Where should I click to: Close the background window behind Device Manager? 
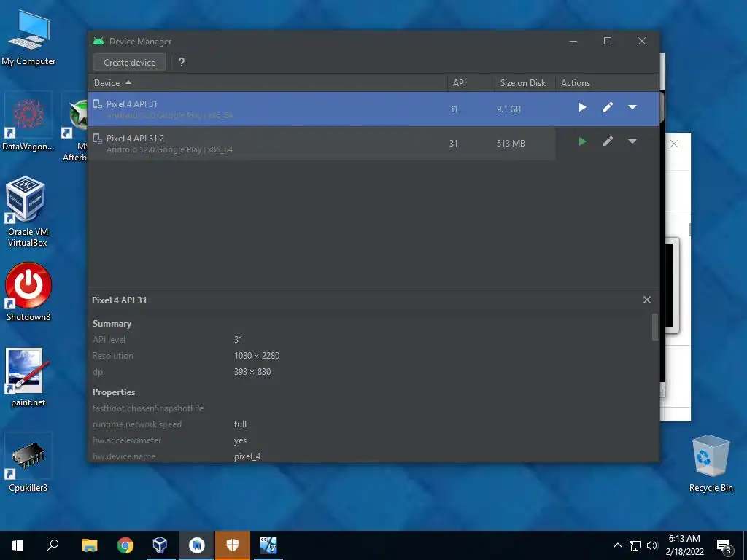pyautogui.click(x=673, y=144)
